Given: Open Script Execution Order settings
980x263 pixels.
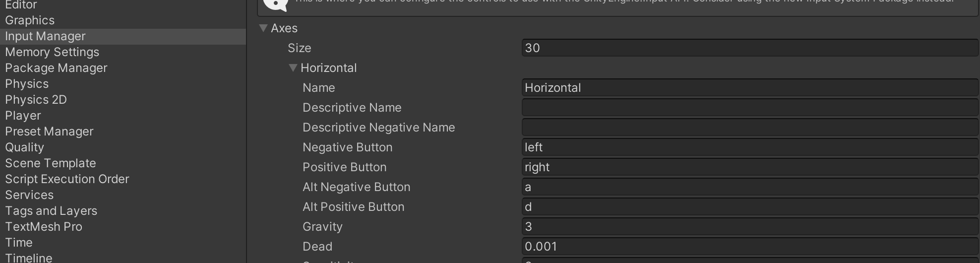Looking at the screenshot, I should (67, 179).
